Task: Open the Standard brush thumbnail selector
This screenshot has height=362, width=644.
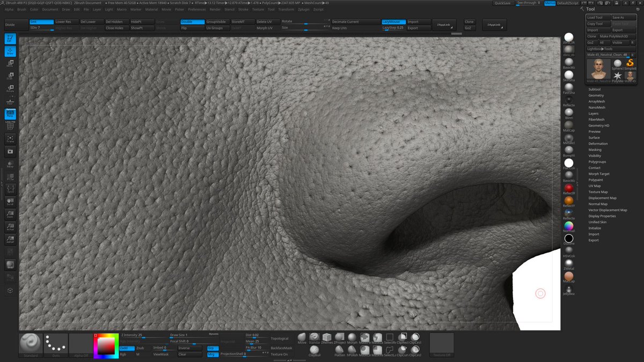Action: (x=31, y=344)
